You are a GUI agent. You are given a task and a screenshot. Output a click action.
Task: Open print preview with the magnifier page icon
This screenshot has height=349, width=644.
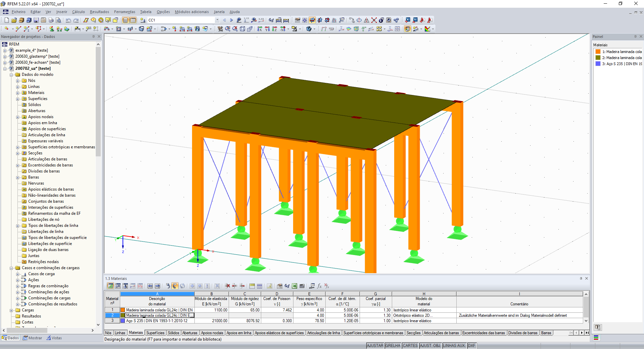(x=58, y=20)
